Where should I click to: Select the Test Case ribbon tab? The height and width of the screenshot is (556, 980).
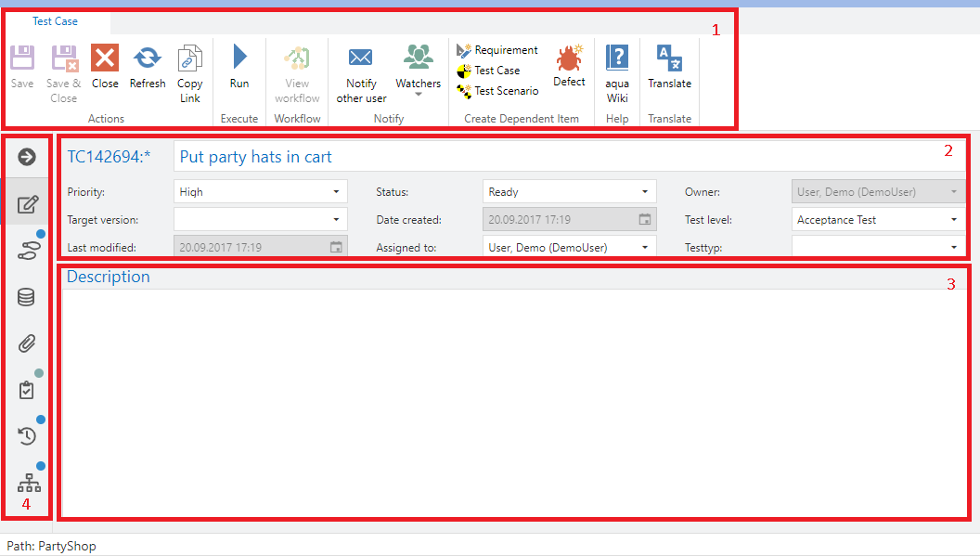(56, 21)
